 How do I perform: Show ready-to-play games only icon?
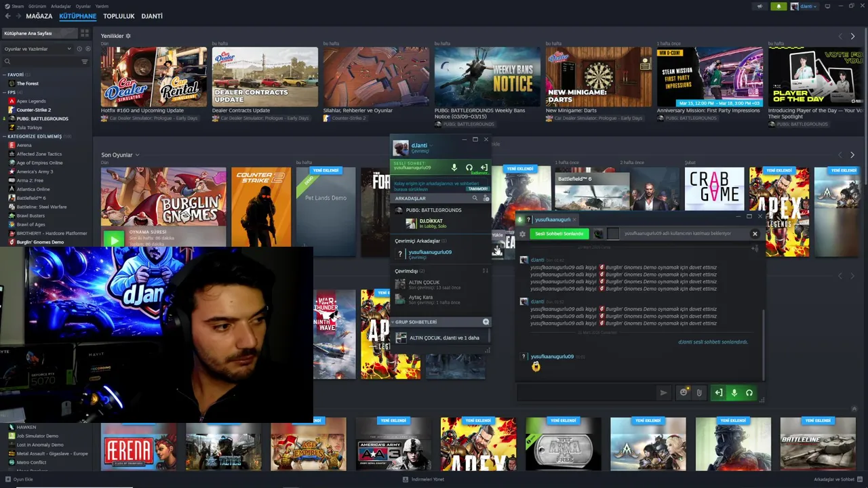[87, 49]
